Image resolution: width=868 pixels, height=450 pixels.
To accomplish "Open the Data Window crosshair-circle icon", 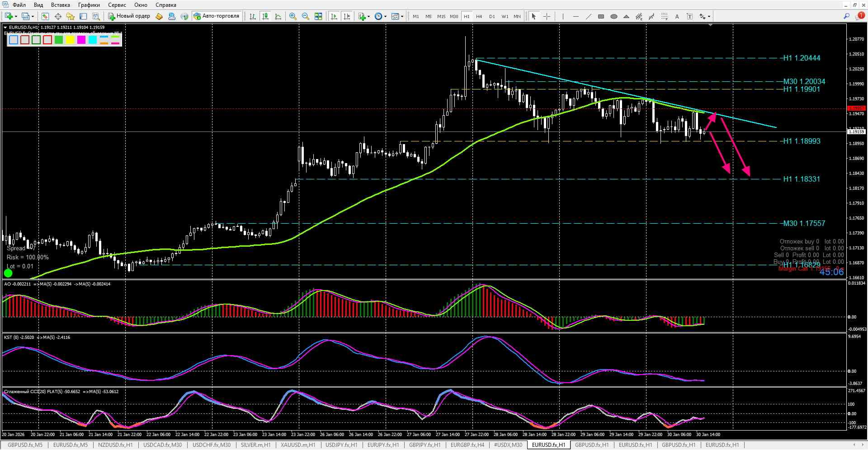I will [58, 16].
